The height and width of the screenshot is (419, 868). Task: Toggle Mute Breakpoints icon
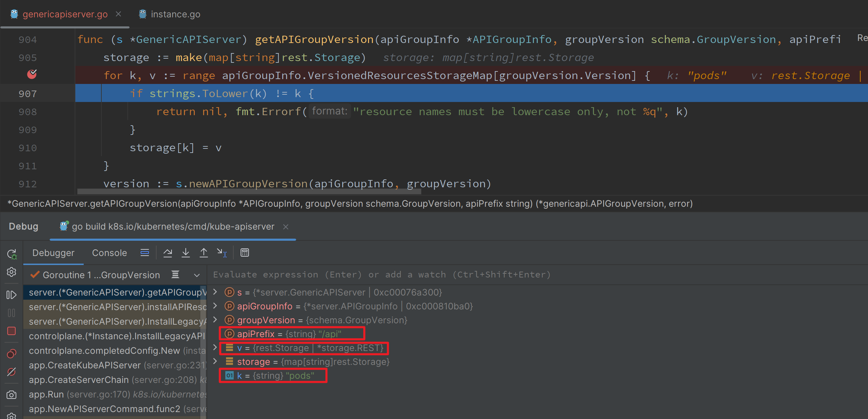pyautogui.click(x=11, y=372)
